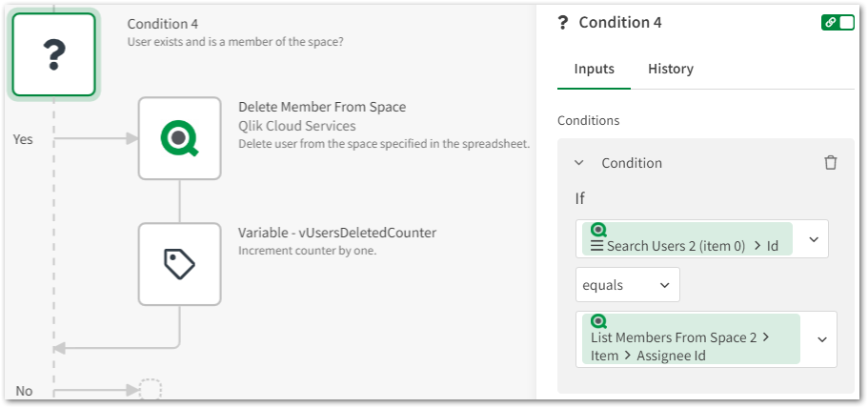Click the empty placeholder on the No branch
This screenshot has height=408, width=868.
coord(150,390)
